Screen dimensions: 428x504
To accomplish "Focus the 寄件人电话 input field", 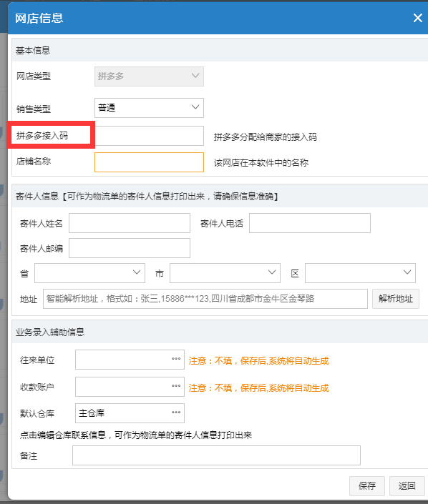I will click(x=310, y=223).
